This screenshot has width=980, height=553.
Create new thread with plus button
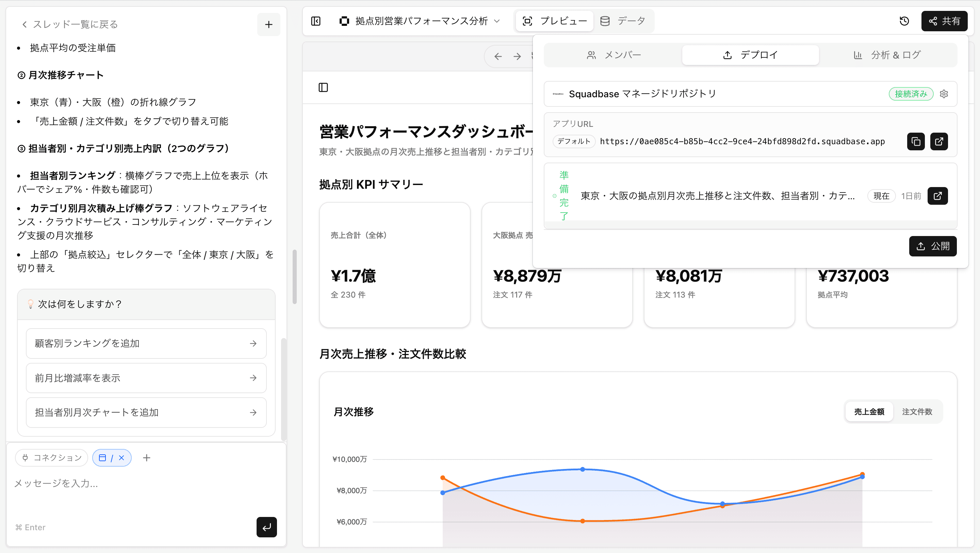click(268, 24)
